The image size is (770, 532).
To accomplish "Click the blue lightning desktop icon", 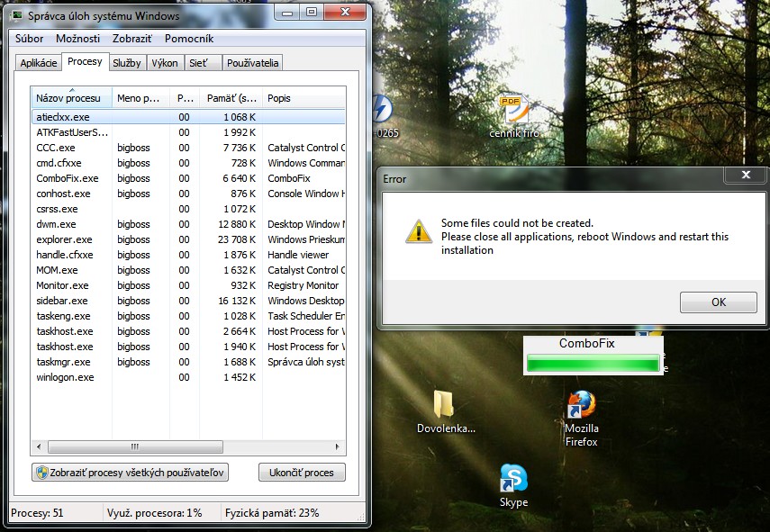I will pyautogui.click(x=382, y=108).
